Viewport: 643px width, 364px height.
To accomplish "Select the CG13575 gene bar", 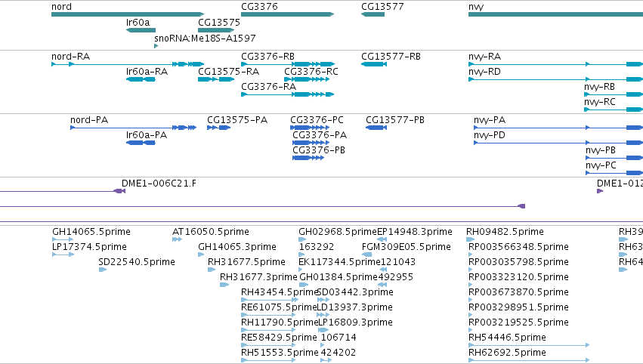I will (216, 30).
